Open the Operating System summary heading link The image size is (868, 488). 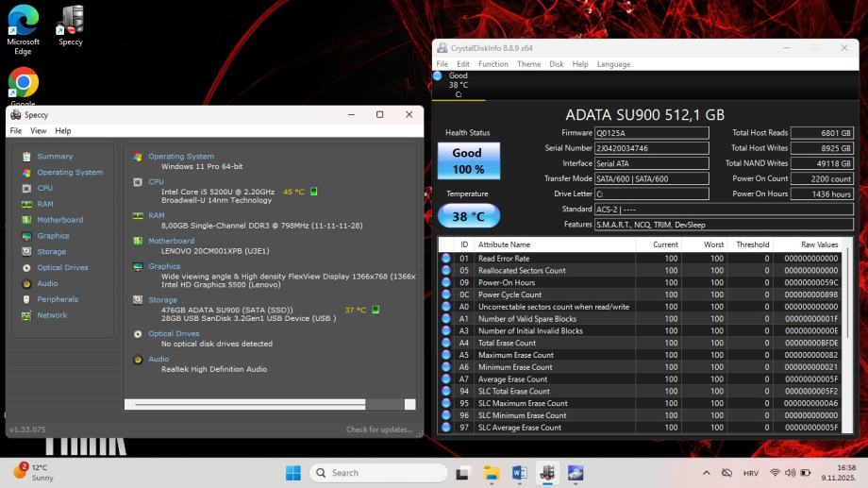point(181,156)
